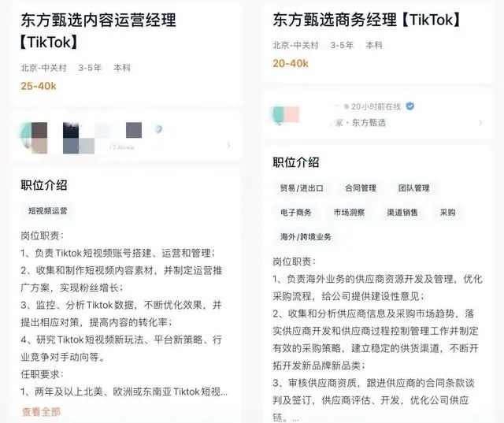The height and width of the screenshot is (423, 504).
Task: Click the recruiter avatar on right card
Action: tap(286, 115)
